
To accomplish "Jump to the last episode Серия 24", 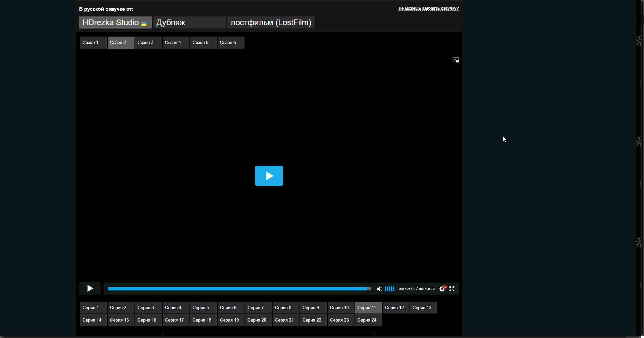I will point(368,320).
